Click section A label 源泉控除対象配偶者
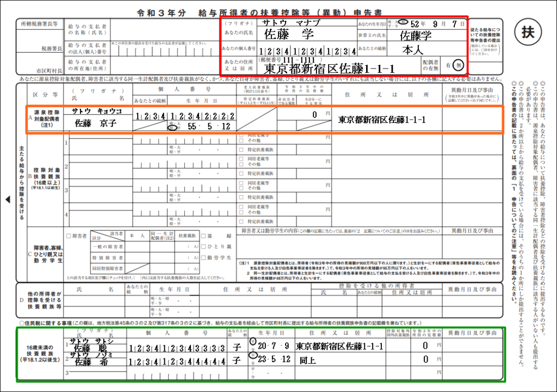This screenshot has width=557, height=392. [x=47, y=119]
